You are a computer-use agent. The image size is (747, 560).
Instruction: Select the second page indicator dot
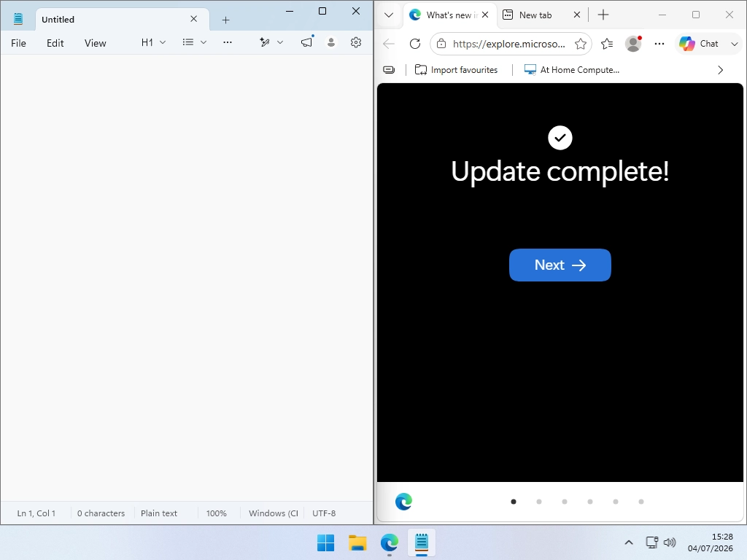click(539, 502)
